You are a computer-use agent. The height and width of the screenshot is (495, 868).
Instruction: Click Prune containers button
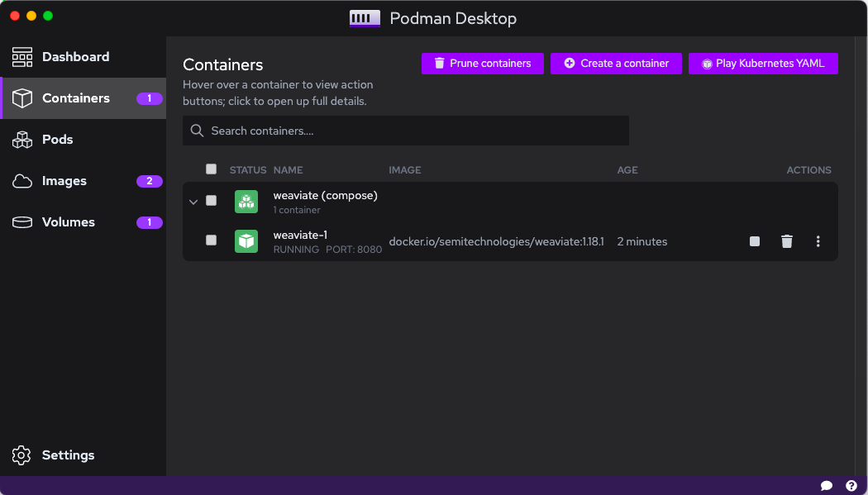click(x=483, y=64)
